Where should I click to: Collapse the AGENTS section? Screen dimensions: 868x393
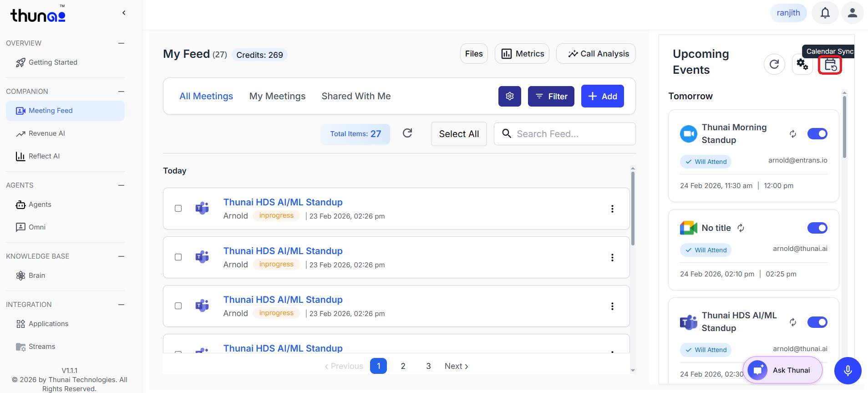121,185
